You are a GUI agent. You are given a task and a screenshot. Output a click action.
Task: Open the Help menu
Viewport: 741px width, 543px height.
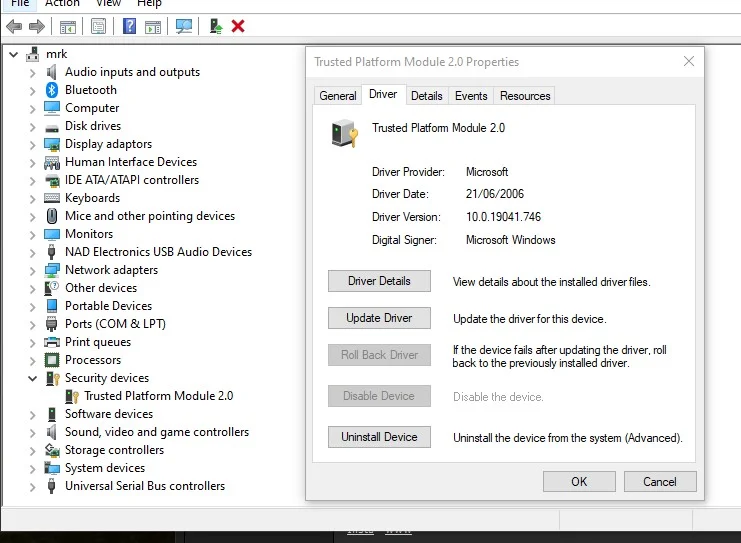tap(149, 3)
